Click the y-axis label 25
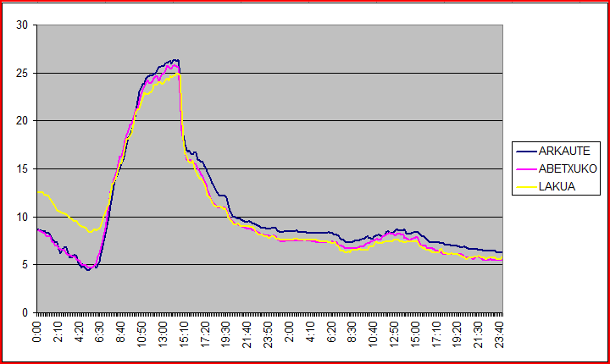Viewport: 610px width, 364px height. pos(22,73)
